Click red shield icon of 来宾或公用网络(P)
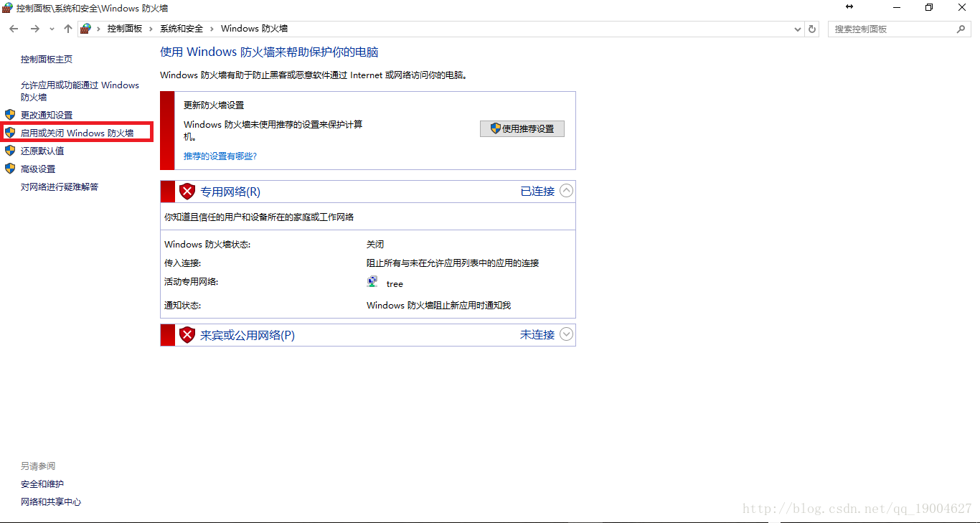This screenshot has height=523, width=980. pos(187,335)
